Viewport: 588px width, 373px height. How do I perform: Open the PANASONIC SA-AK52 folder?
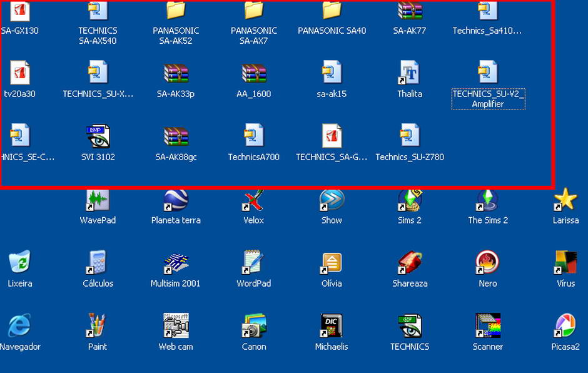[176, 10]
